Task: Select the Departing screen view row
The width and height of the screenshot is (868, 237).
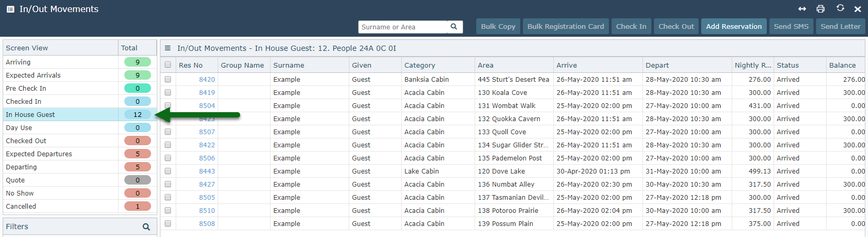Action: point(22,167)
